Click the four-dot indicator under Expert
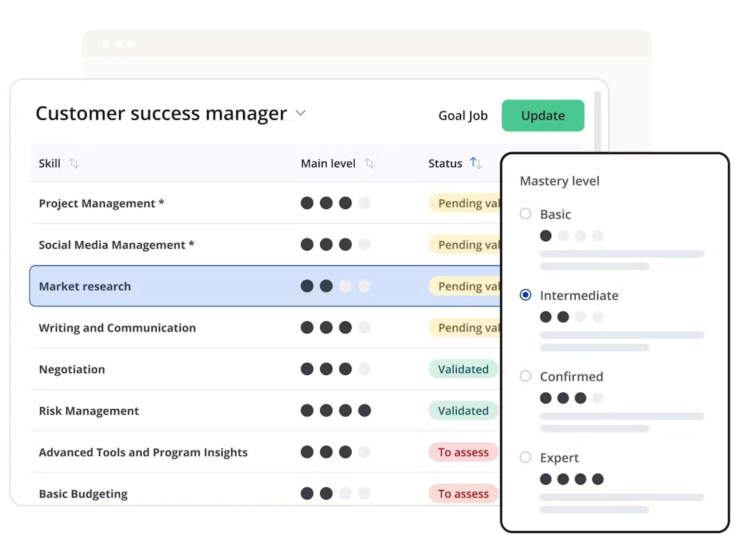 pyautogui.click(x=572, y=479)
